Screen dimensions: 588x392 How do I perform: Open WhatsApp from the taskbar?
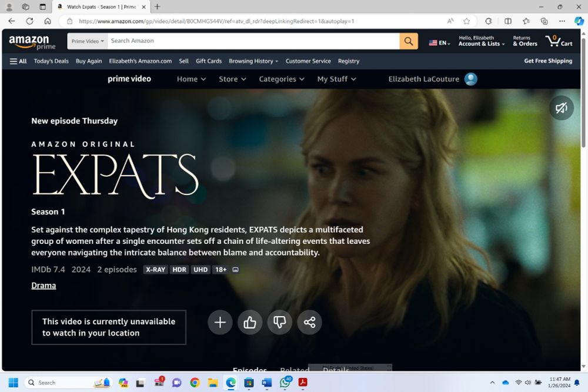click(x=285, y=382)
